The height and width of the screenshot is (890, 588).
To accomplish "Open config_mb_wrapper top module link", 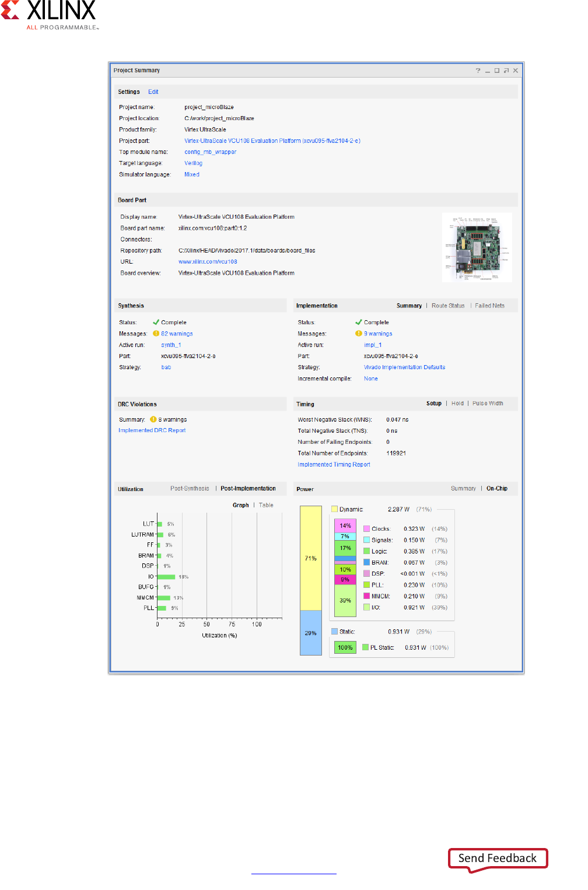I will [x=211, y=152].
